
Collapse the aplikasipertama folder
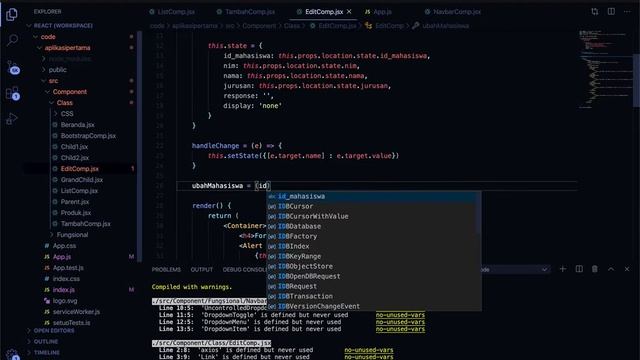[x=67, y=48]
